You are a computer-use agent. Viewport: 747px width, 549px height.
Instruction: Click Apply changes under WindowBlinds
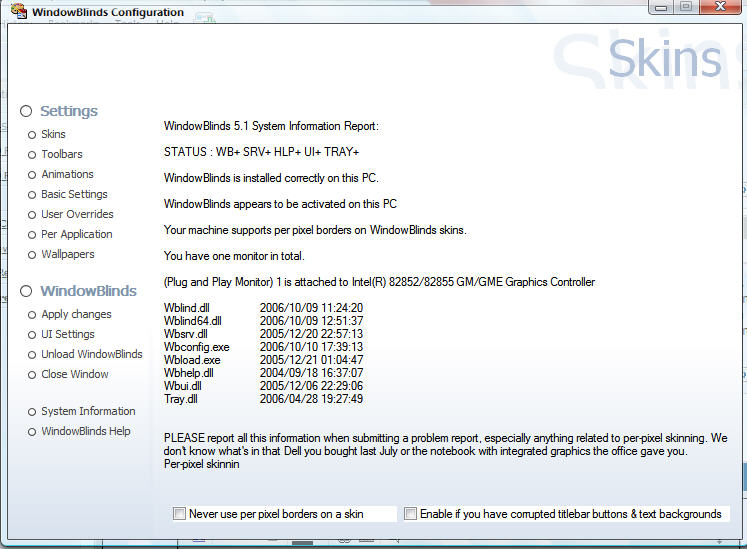pos(76,315)
